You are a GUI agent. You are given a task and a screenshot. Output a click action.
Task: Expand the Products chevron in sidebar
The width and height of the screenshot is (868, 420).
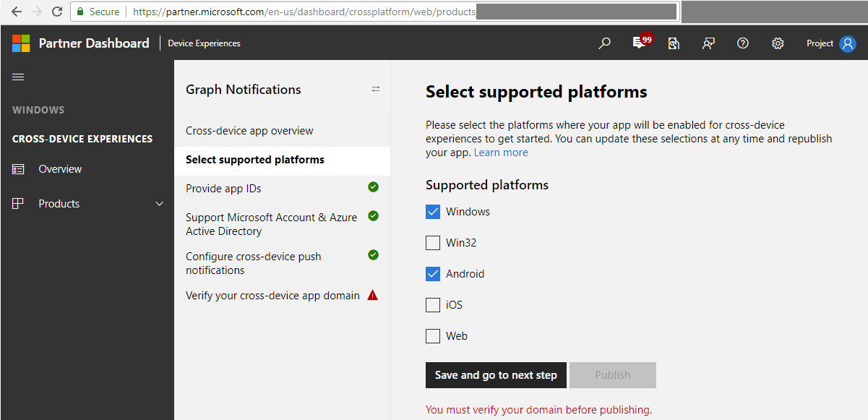click(x=160, y=204)
